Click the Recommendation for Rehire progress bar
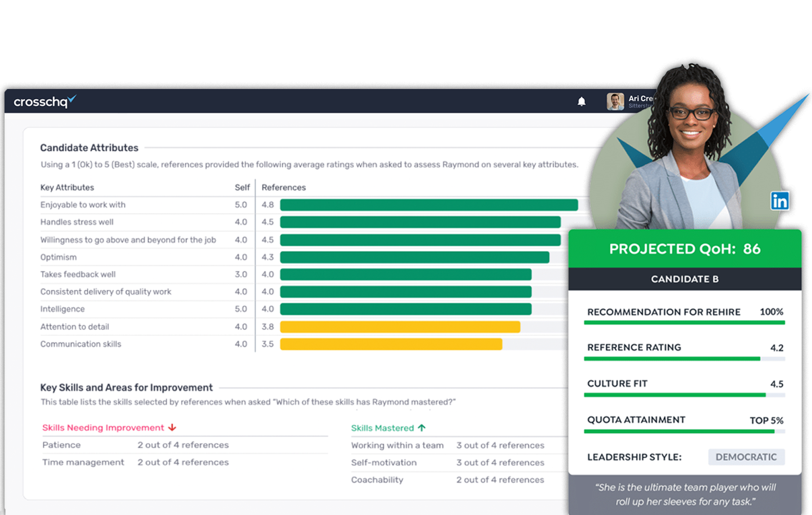The height and width of the screenshot is (515, 812). point(684,323)
